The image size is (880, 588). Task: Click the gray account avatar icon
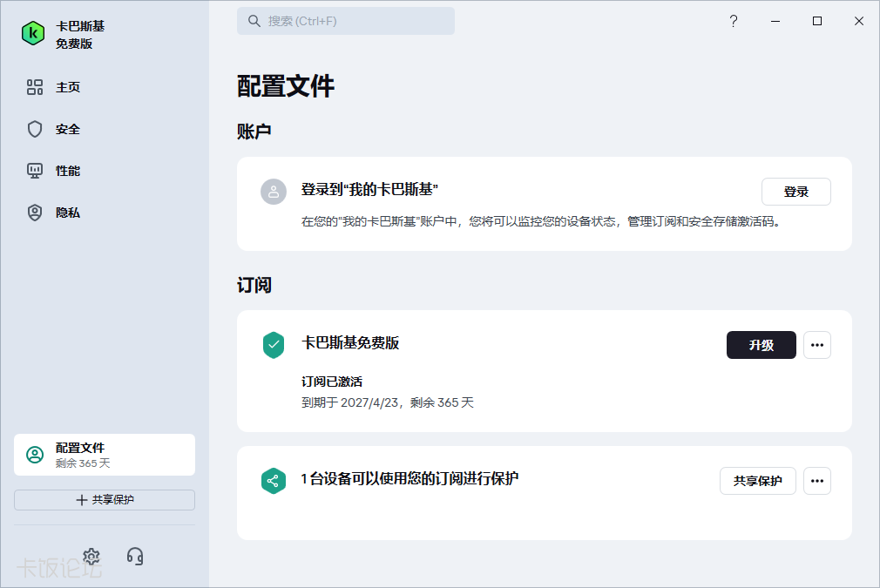[x=274, y=192]
